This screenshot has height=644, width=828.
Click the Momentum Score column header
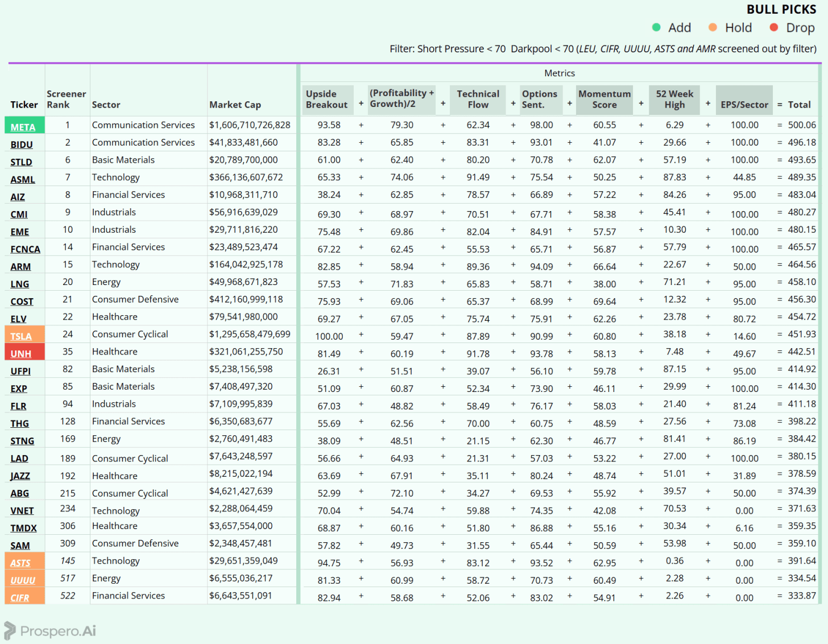tap(605, 99)
